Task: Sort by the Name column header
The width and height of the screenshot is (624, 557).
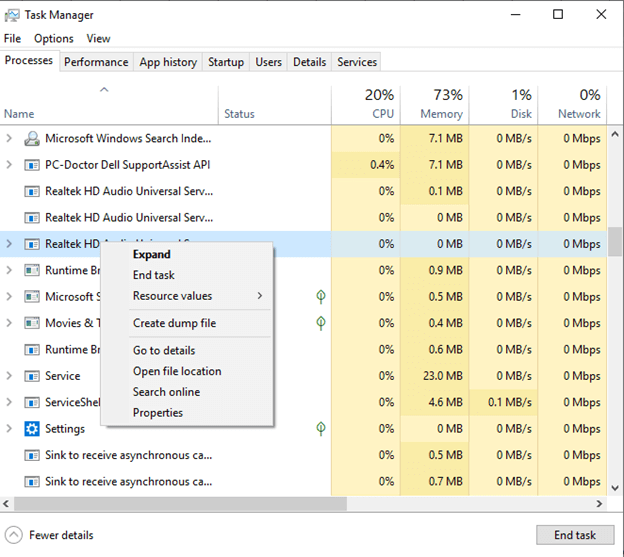Action: [x=109, y=105]
